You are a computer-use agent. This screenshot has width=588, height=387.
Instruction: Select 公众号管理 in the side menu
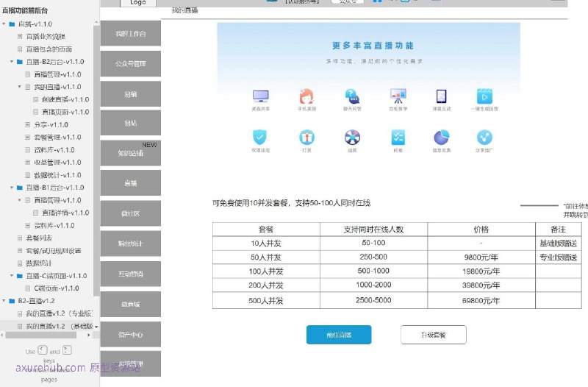coord(131,64)
